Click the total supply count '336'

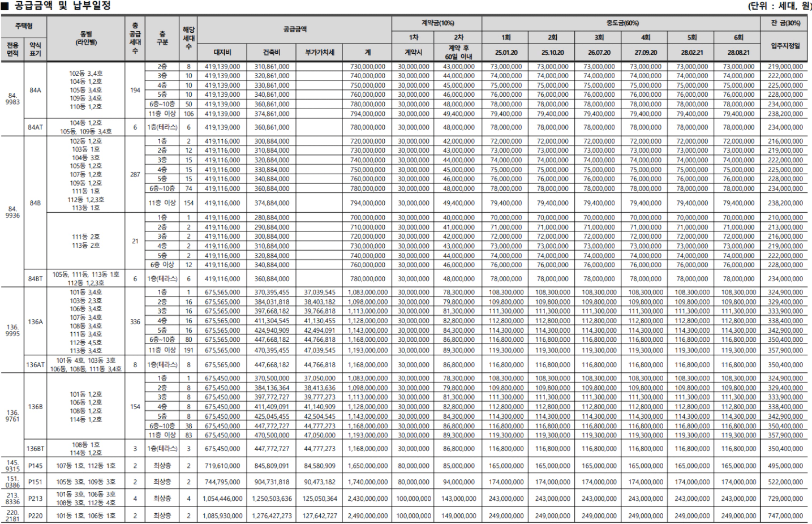click(x=135, y=321)
